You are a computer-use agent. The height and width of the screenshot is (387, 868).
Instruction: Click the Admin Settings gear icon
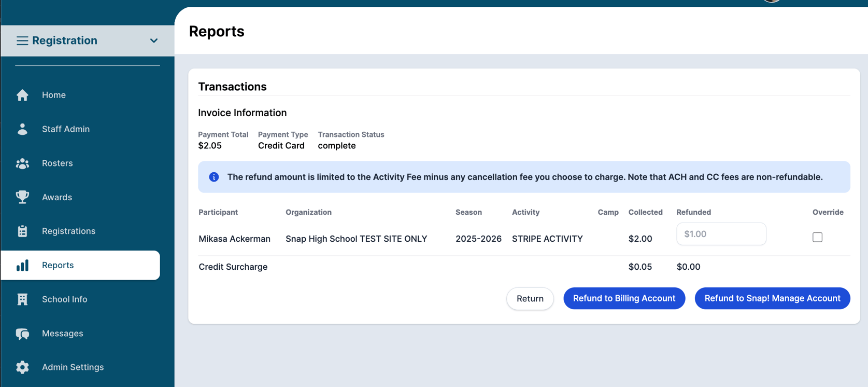tap(22, 367)
